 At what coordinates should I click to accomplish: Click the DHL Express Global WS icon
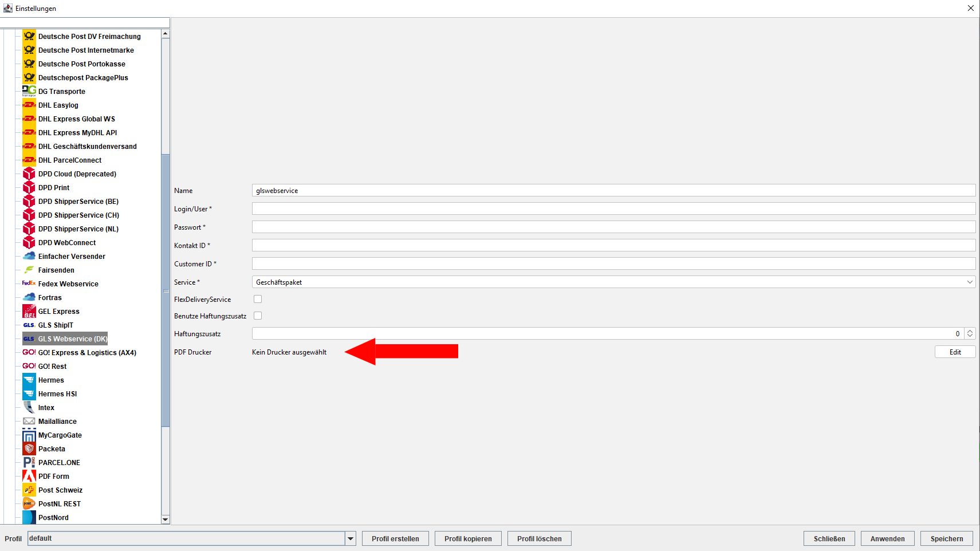[29, 119]
